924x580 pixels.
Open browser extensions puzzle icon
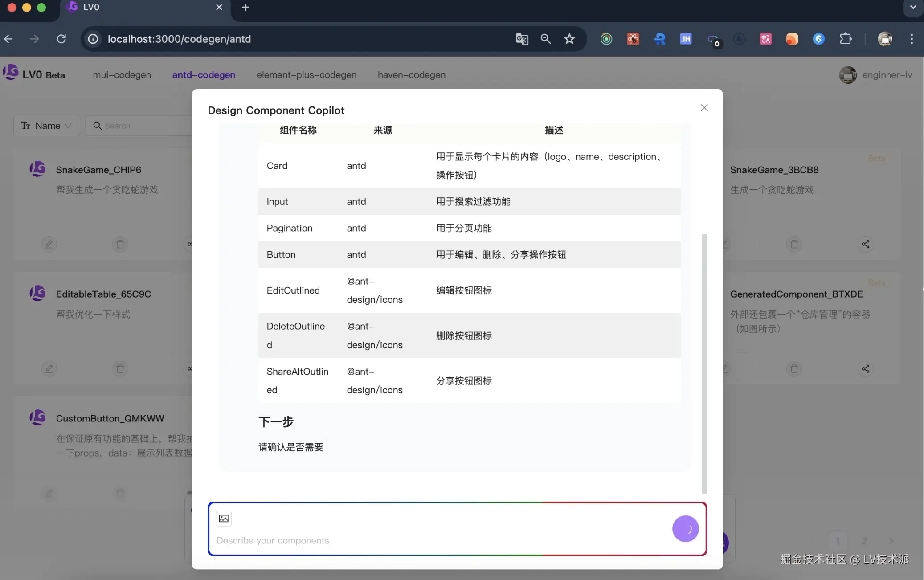(x=846, y=39)
